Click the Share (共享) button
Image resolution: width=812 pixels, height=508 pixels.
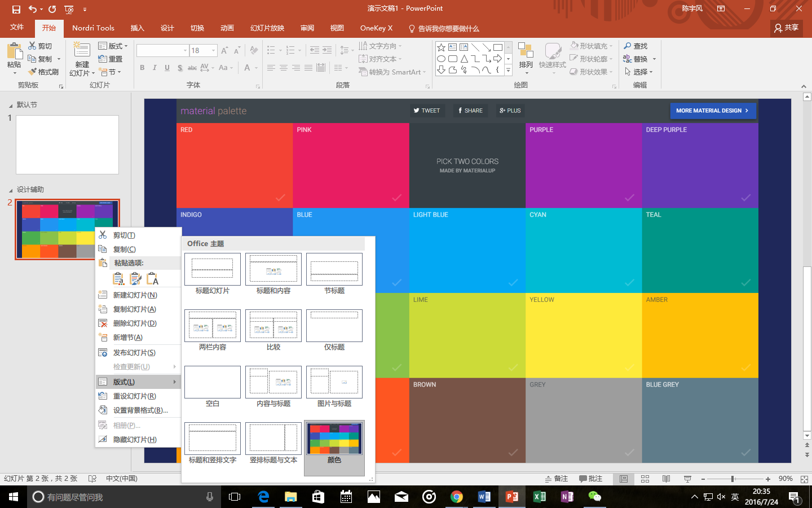[786, 28]
